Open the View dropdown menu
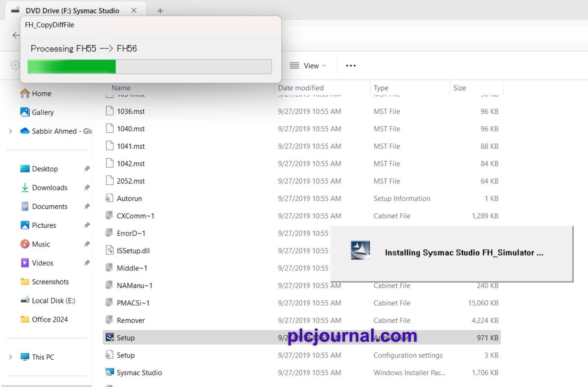 coord(308,66)
